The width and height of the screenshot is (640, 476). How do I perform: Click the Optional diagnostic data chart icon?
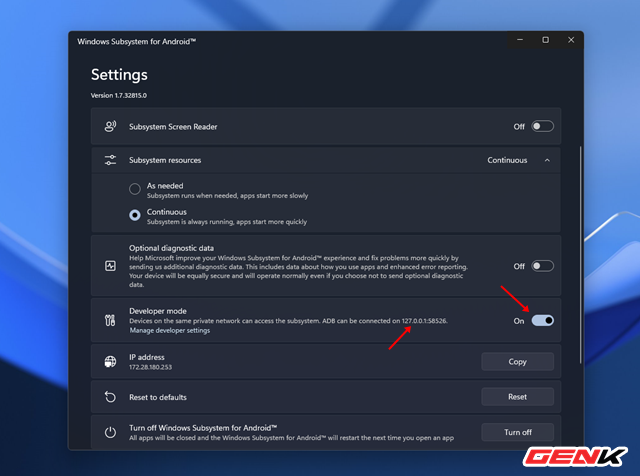click(110, 266)
